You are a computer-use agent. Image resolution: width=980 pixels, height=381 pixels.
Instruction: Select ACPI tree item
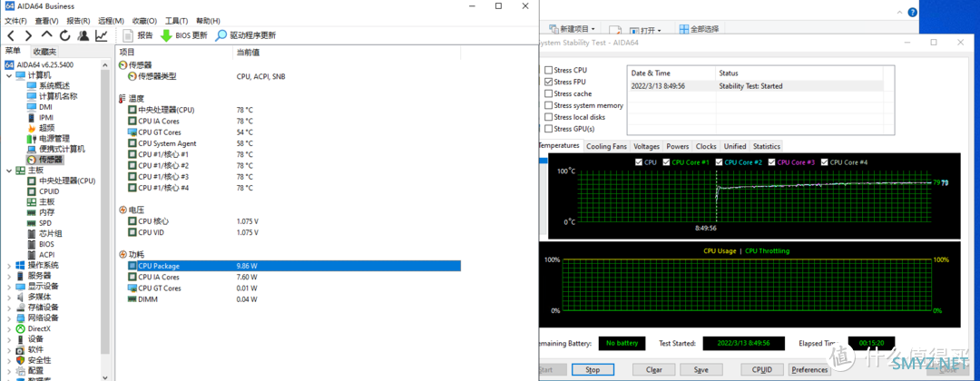[x=41, y=255]
